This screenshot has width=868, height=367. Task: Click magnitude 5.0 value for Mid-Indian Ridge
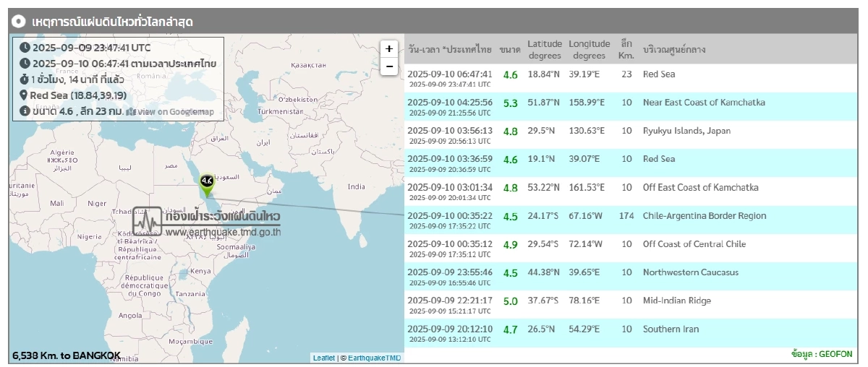tap(511, 301)
